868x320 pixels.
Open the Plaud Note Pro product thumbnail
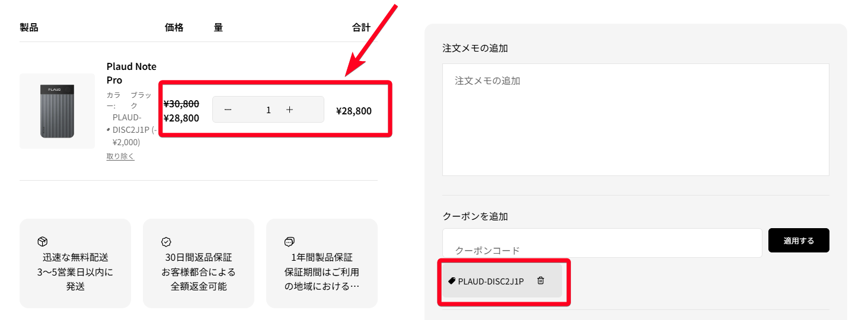pyautogui.click(x=57, y=111)
